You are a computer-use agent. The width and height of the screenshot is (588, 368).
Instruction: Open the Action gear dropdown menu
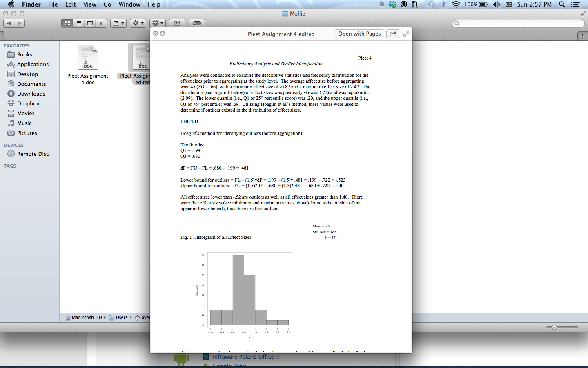tap(138, 23)
